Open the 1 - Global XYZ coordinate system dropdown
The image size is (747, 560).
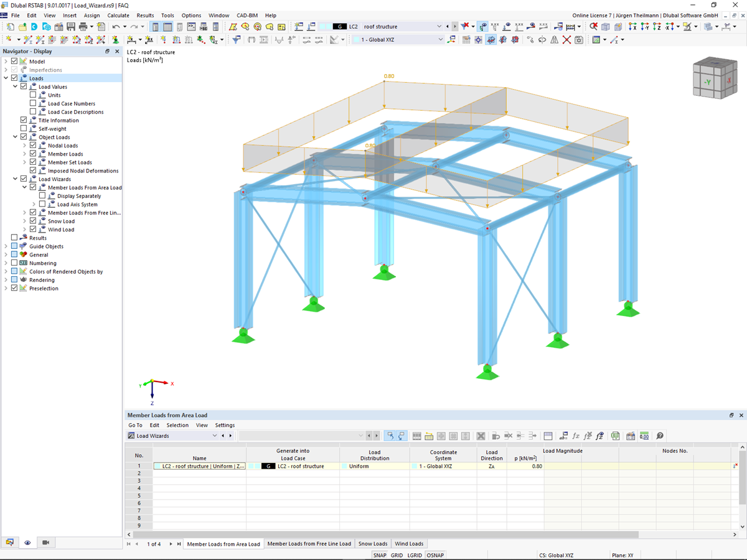tap(440, 39)
